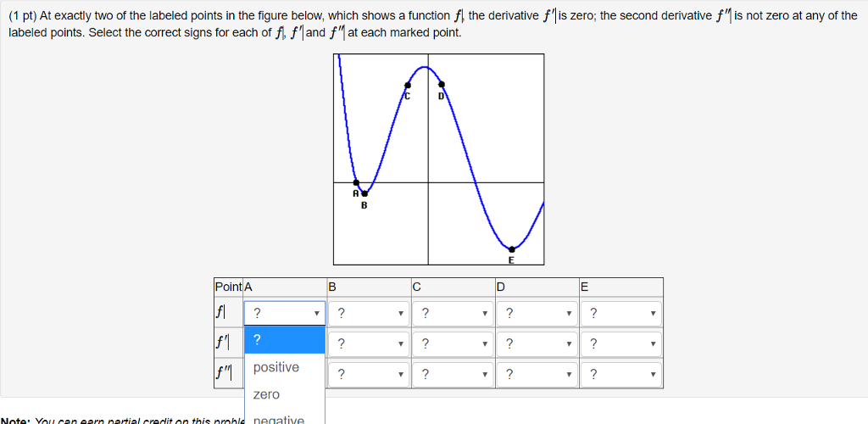Open the f'' dropdown for point E
Image resolution: width=868 pixels, height=424 pixels.
620,375
